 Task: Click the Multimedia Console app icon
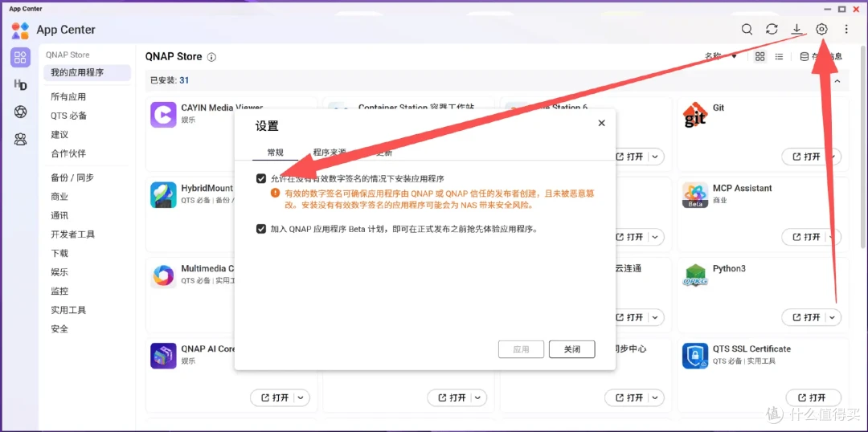(163, 275)
